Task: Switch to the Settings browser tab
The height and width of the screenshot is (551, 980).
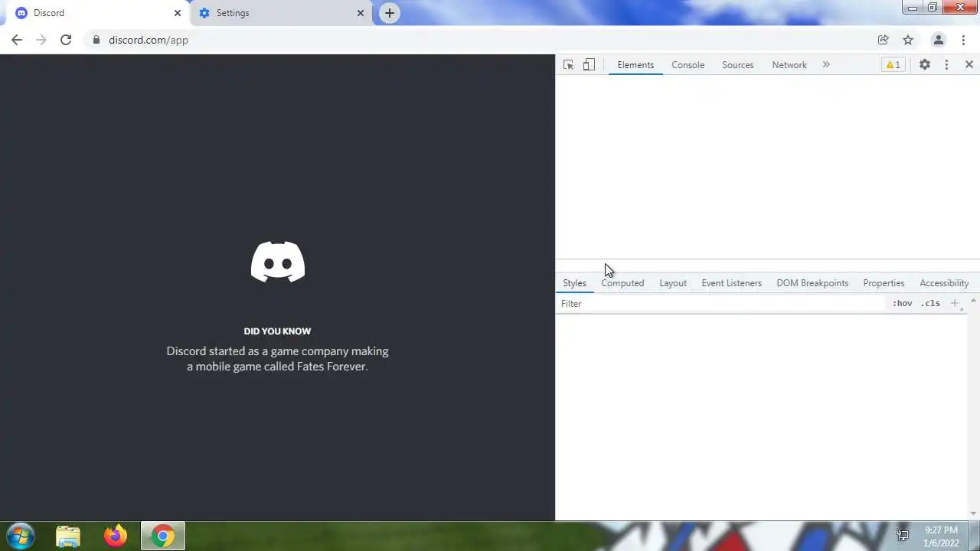Action: point(282,13)
